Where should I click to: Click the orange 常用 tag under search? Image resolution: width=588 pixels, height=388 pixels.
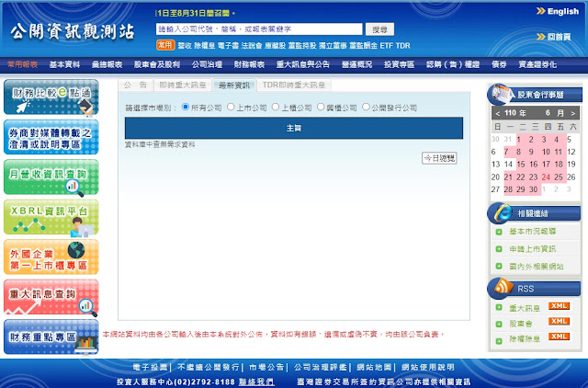165,45
